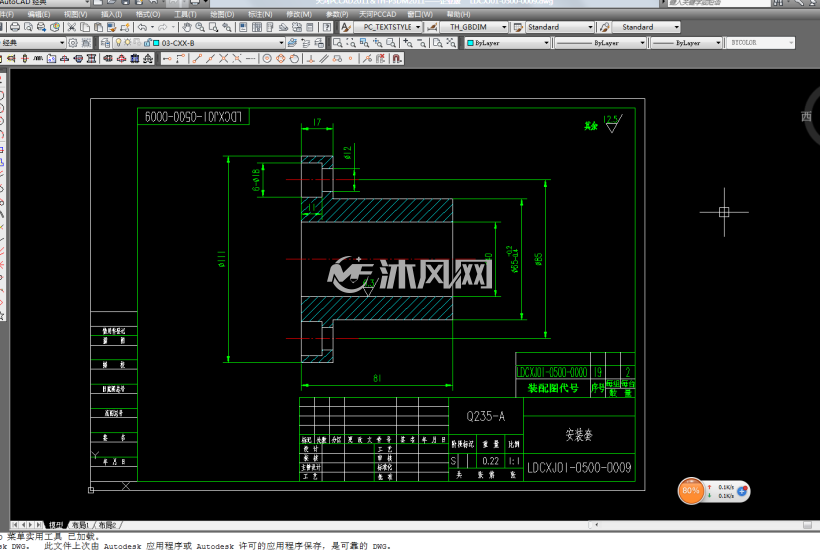This screenshot has height=550, width=820.
Task: Open the Layer Properties Manager icon
Action: pyautogui.click(x=105, y=43)
